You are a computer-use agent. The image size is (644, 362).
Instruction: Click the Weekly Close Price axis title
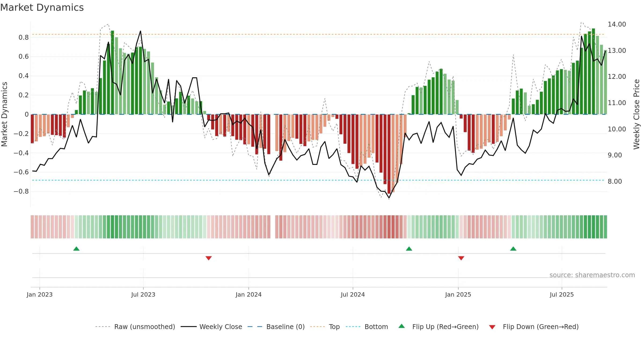coord(636,114)
